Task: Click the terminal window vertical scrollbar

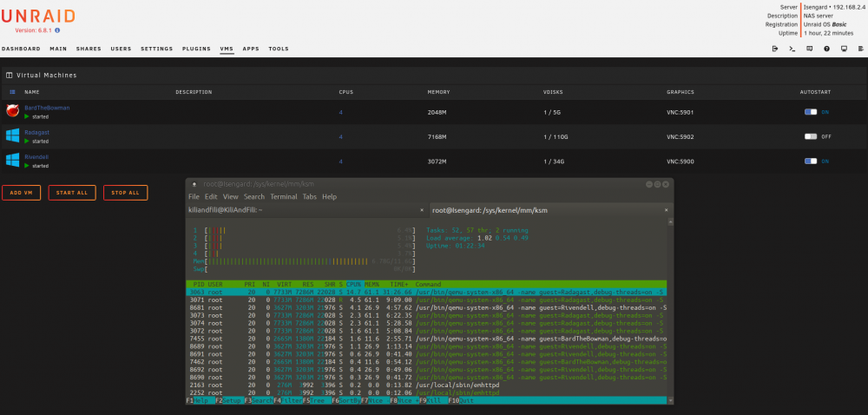Action: (x=670, y=311)
